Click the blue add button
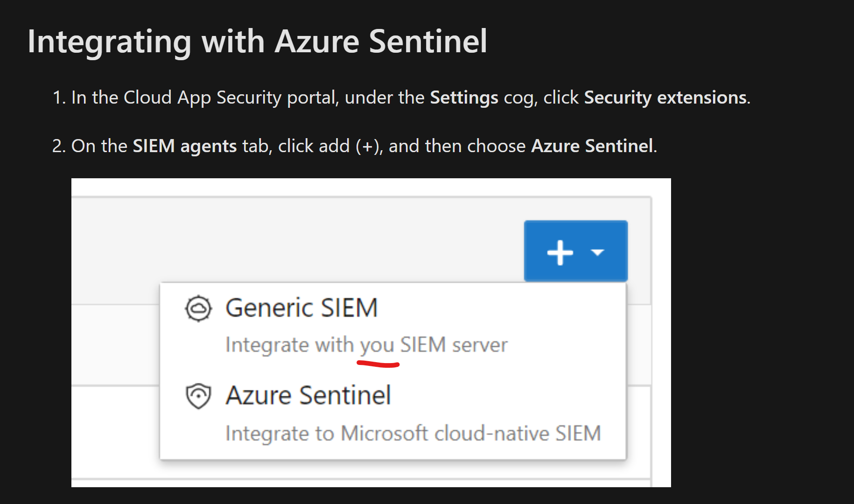The height and width of the screenshot is (504, 854). pos(575,251)
